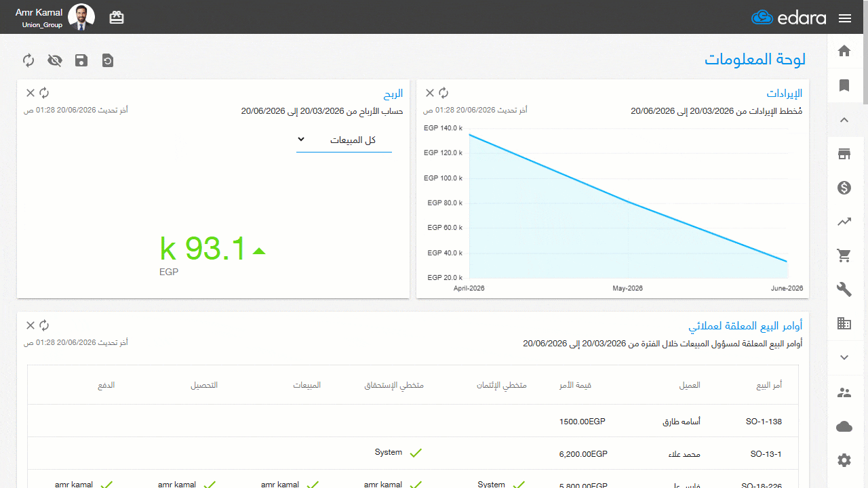Click customer أسامه طارق
Image resolution: width=868 pixels, height=488 pixels.
[x=682, y=422]
